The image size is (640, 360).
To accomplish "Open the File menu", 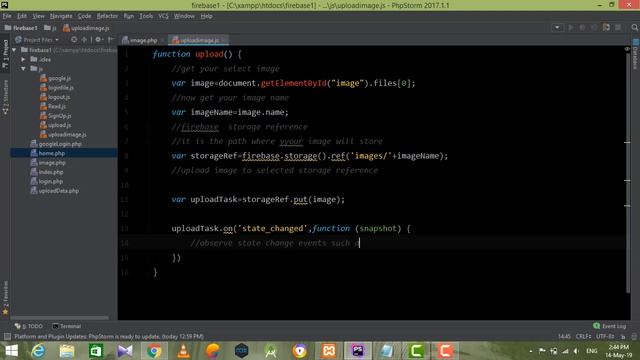I will pyautogui.click(x=7, y=16).
